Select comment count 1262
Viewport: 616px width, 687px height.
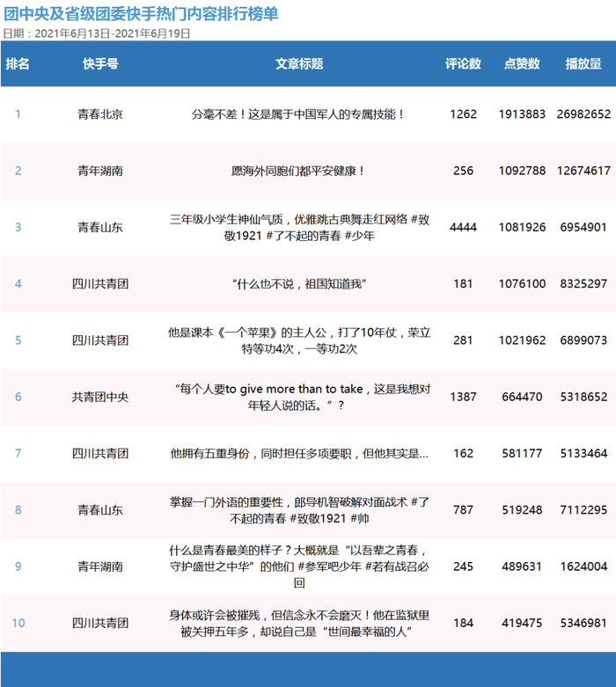coord(463,114)
